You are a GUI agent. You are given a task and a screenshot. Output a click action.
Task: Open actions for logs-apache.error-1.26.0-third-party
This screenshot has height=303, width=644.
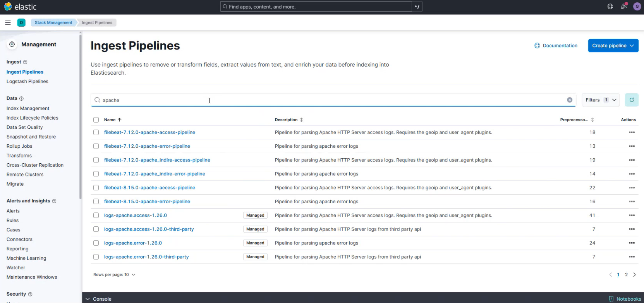632,257
